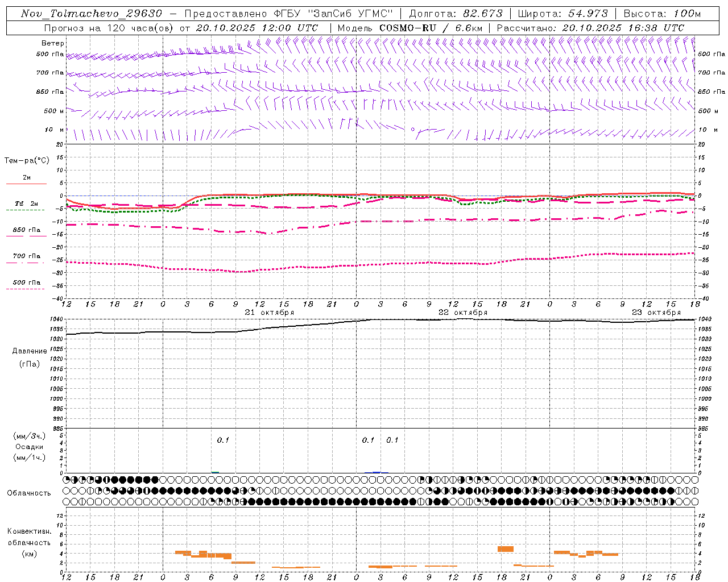The height and width of the screenshot is (582, 728).
Task: Click the Ветер panel label
Action: click(53, 43)
